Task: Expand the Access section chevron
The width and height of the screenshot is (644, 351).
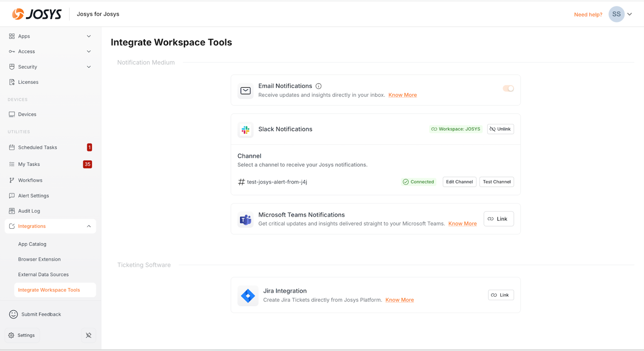Action: pos(89,52)
